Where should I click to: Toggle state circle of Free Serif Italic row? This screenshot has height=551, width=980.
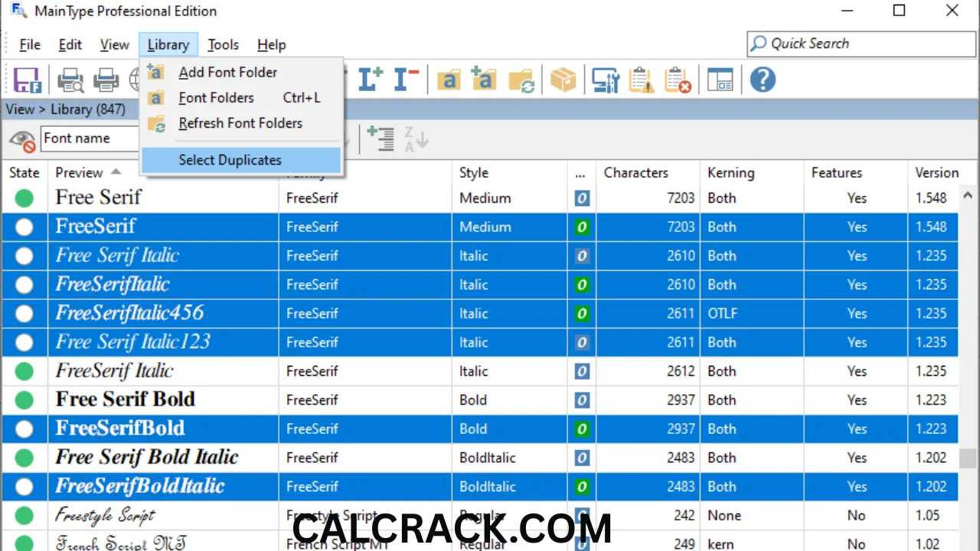click(24, 256)
